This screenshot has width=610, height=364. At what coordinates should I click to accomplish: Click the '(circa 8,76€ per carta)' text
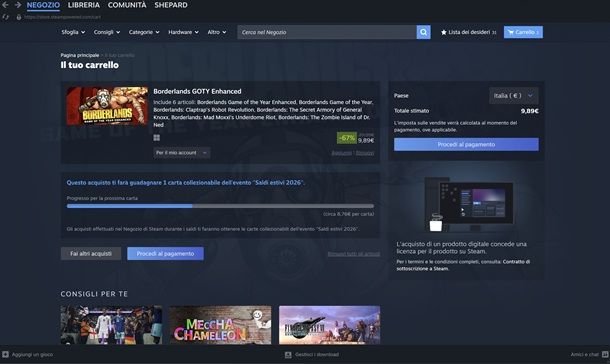pyautogui.click(x=349, y=214)
